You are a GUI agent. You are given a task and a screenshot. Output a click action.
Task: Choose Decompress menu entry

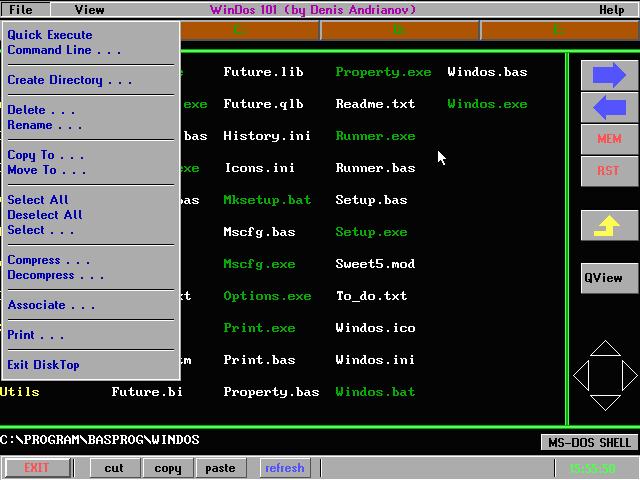coord(56,275)
